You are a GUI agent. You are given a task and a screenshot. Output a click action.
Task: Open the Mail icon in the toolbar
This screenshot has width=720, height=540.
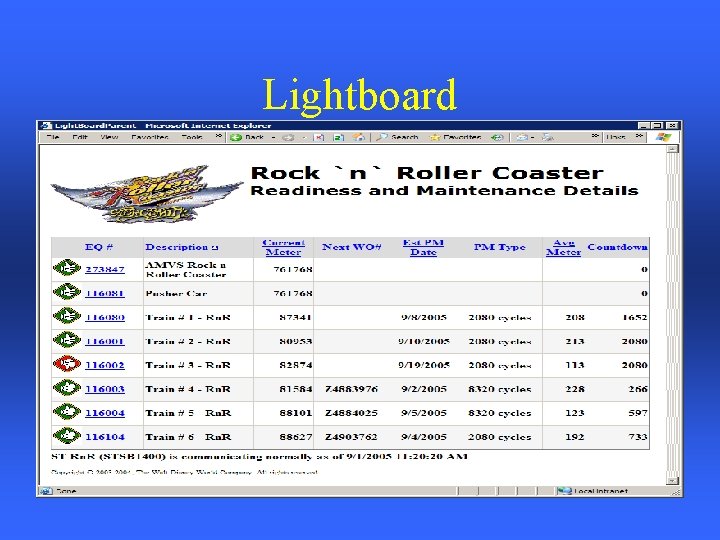(x=522, y=137)
